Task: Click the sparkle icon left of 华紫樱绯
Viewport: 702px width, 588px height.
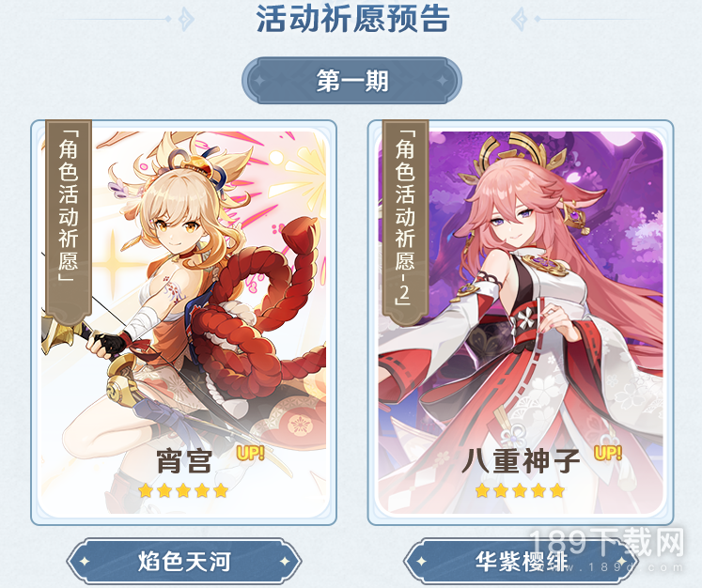Action: (420, 561)
